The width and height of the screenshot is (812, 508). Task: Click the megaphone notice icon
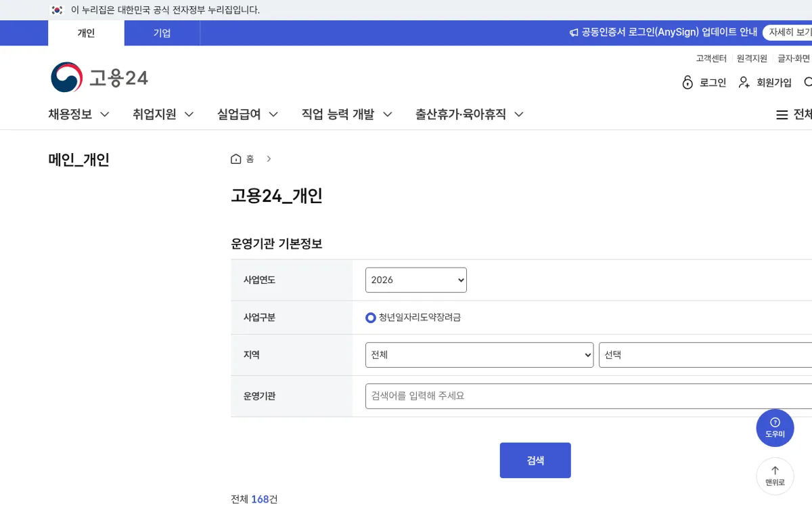[574, 33]
